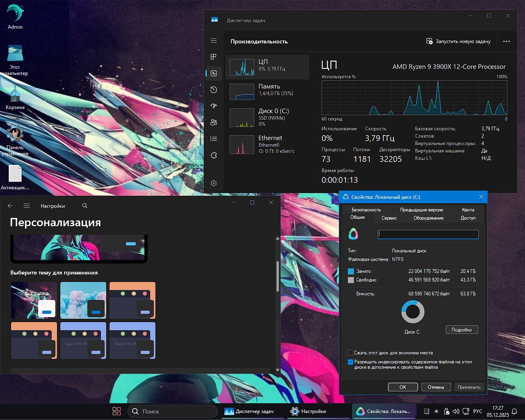Open Task Manager settings gear
The image size is (525, 420).
[213, 183]
